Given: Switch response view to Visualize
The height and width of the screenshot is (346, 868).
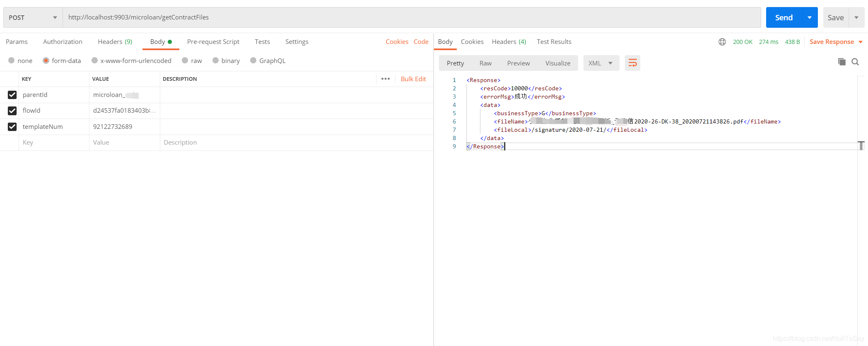Looking at the screenshot, I should coord(558,63).
